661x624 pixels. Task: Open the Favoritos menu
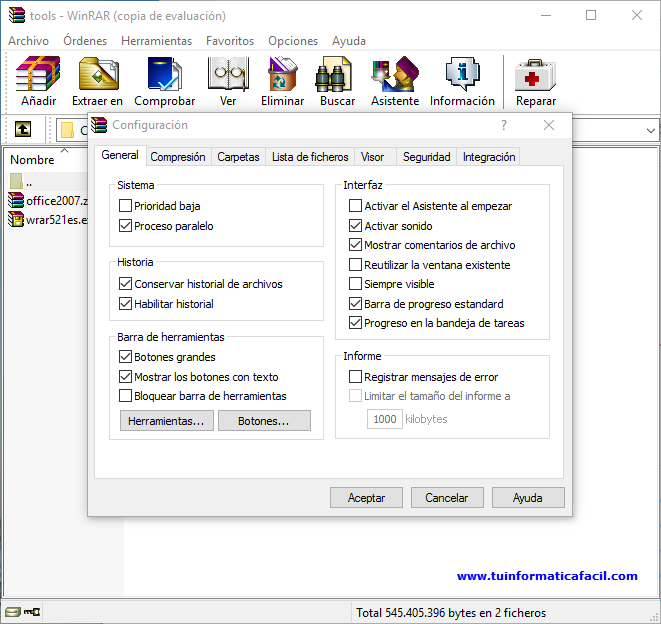230,41
